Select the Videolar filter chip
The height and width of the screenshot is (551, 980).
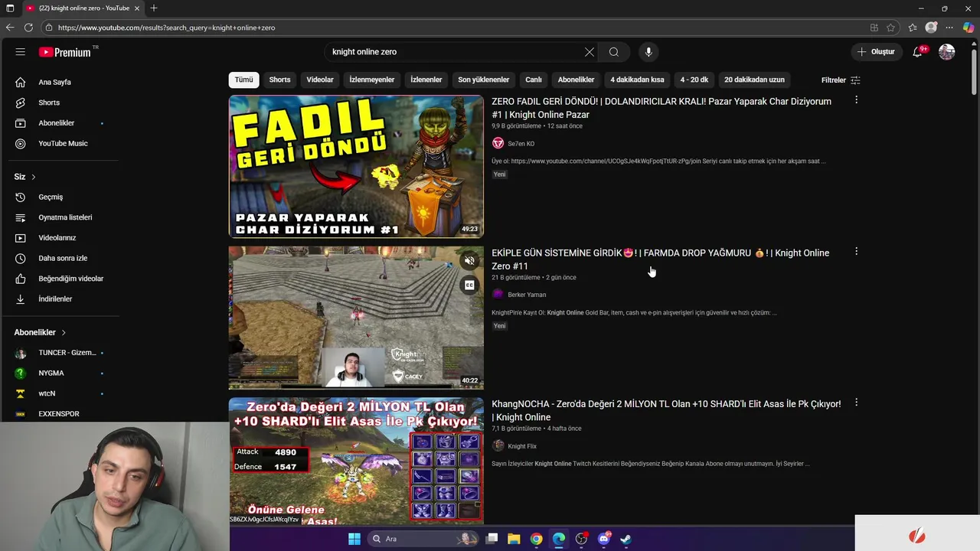[320, 80]
